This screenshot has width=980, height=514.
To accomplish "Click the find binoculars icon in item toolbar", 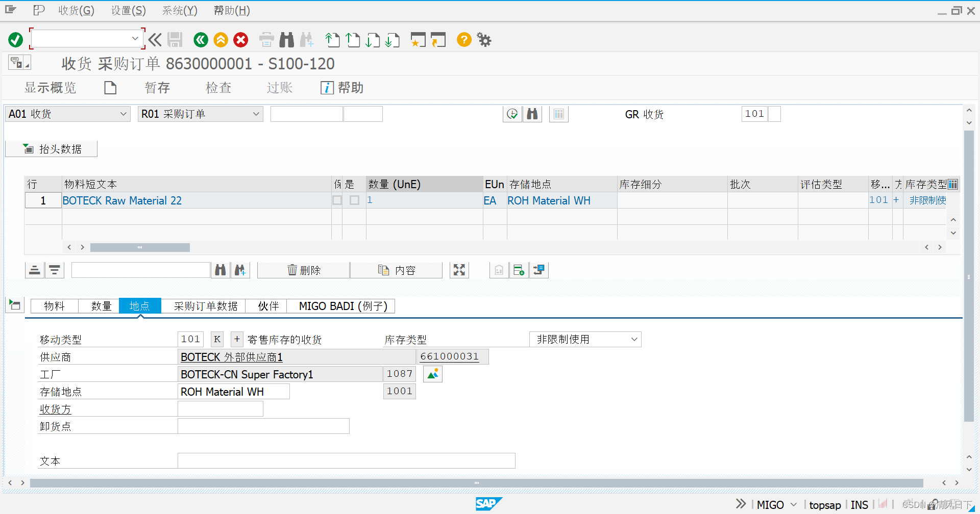I will tap(220, 270).
